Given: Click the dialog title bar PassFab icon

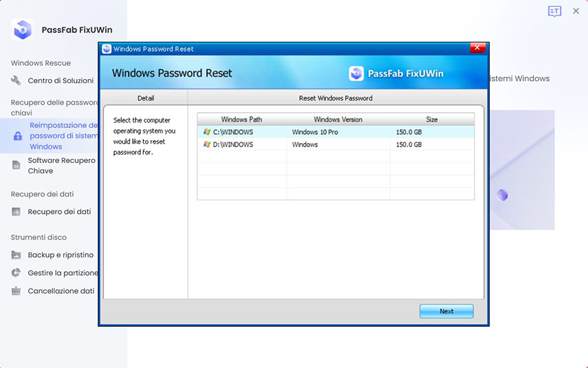Looking at the screenshot, I should click(x=107, y=49).
